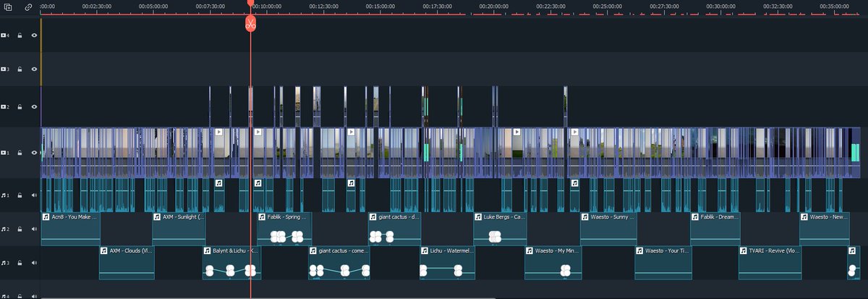Select the 'Fablik - Spring' clip title
The image size is (868, 299).
pos(287,216)
